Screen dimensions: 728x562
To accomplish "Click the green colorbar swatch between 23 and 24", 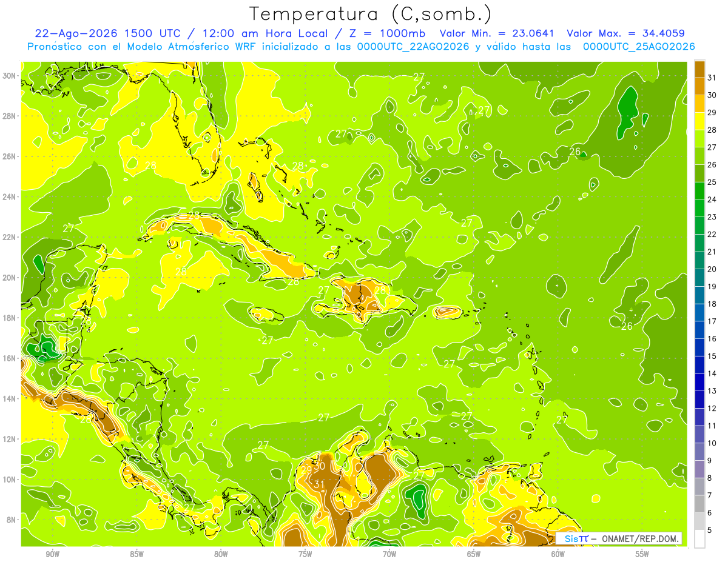I will tap(699, 208).
